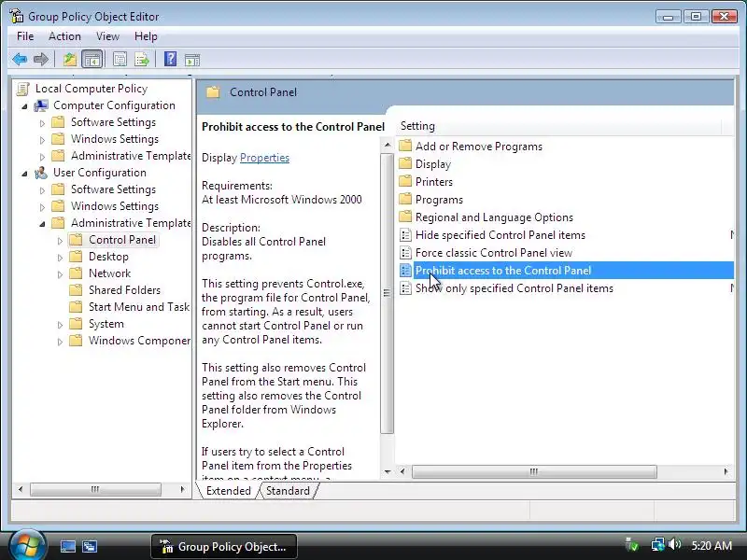
Task: Click the Windows Start orb
Action: tap(27, 546)
